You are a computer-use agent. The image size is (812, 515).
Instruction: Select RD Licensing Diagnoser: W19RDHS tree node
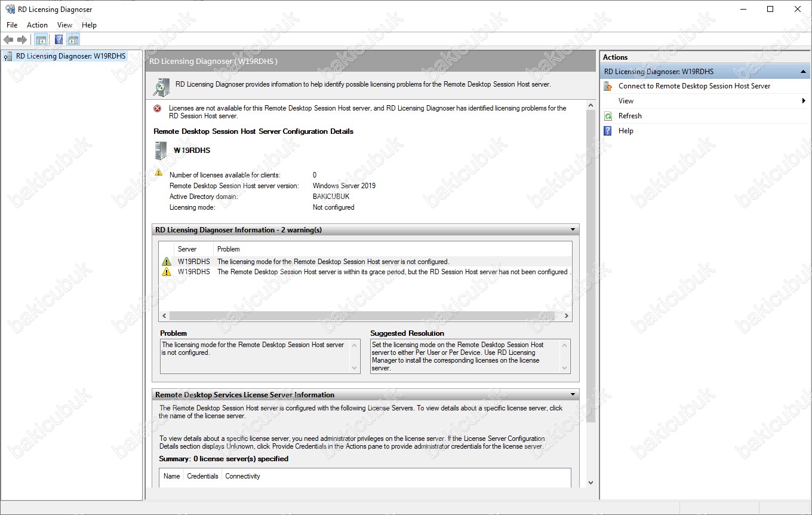pos(71,56)
